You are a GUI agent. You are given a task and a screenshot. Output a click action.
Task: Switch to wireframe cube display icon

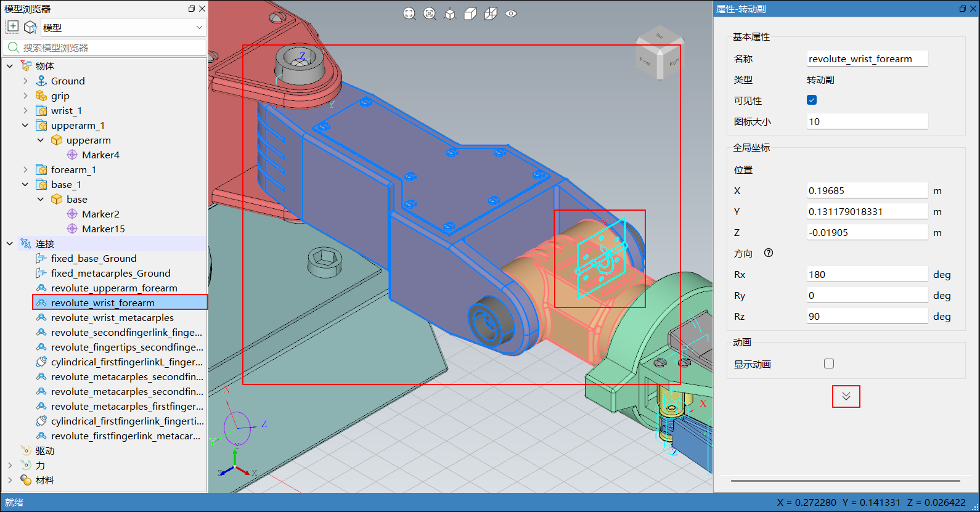[491, 14]
